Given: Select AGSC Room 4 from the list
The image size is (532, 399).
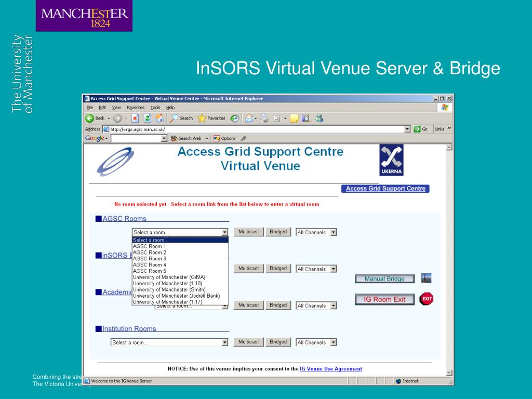Looking at the screenshot, I should point(180,264).
